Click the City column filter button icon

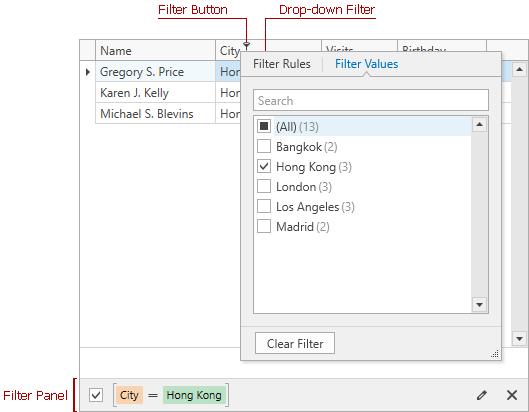[x=247, y=45]
